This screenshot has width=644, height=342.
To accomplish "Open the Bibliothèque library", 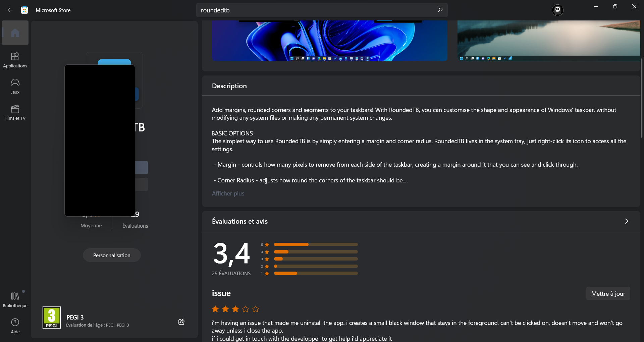I will pyautogui.click(x=15, y=299).
